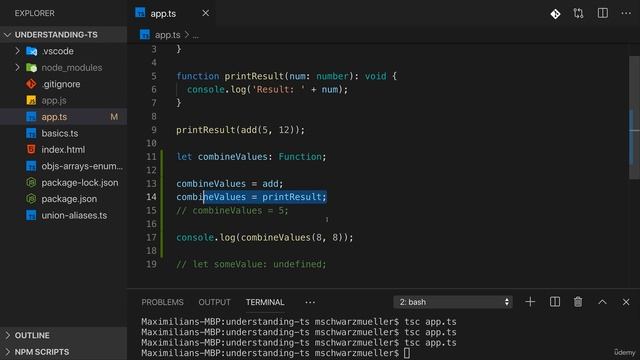Click the TypeScript icon on the app.ts tab

140,13
